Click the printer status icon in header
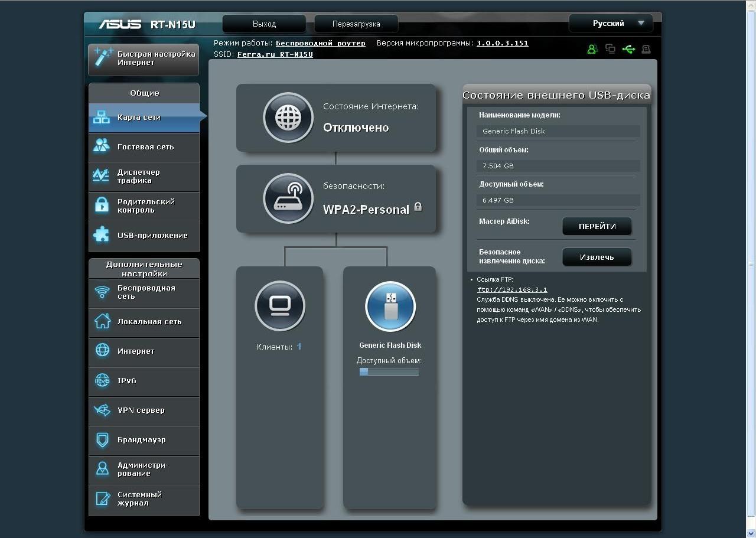Viewport: 756px width, 538px height. [646, 49]
